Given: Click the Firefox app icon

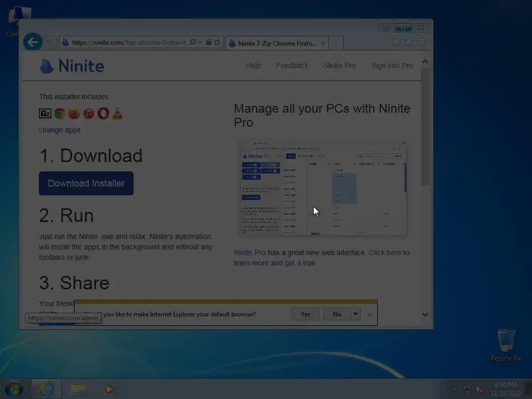Looking at the screenshot, I should pos(74,113).
